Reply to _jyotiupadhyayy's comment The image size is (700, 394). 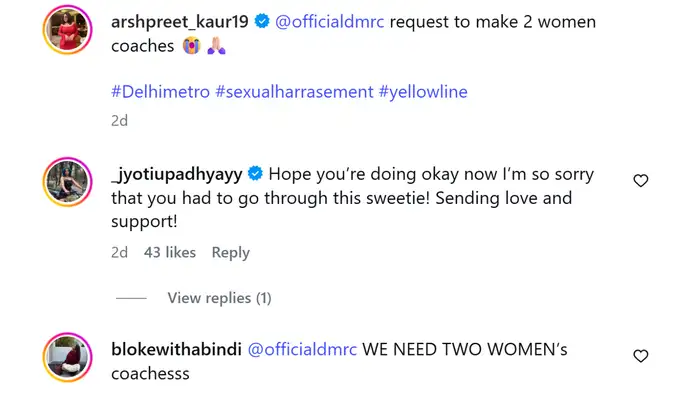click(x=231, y=253)
